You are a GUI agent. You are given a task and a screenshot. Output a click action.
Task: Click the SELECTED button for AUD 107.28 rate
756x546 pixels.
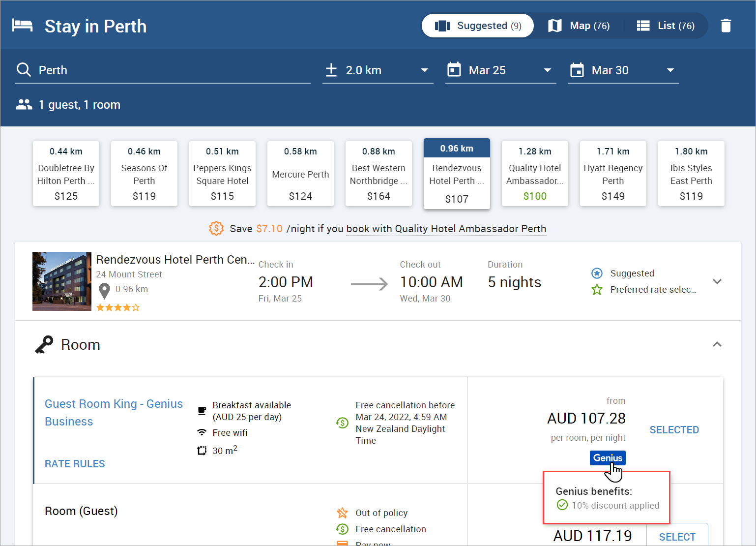coord(674,429)
